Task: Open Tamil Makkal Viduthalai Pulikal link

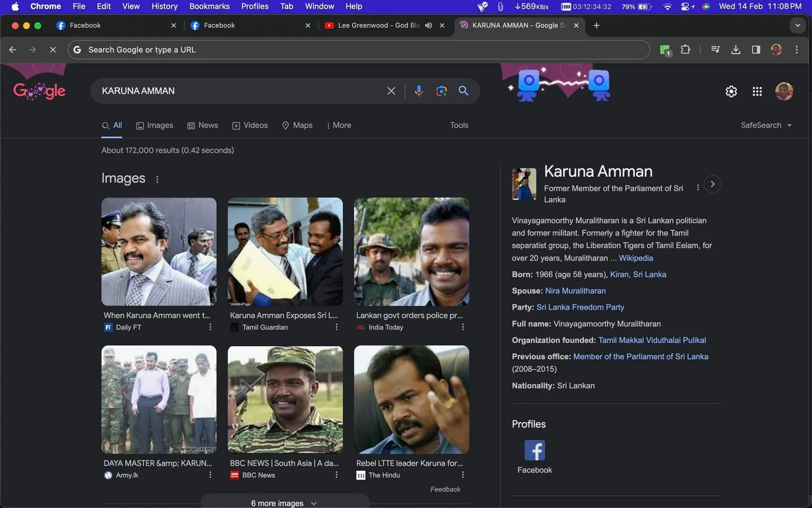Action: (x=652, y=340)
